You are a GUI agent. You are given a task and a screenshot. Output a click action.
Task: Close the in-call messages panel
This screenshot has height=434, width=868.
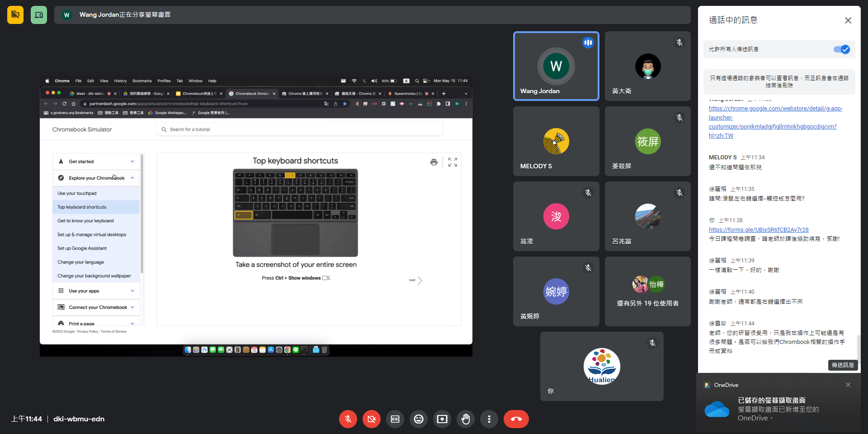click(848, 20)
